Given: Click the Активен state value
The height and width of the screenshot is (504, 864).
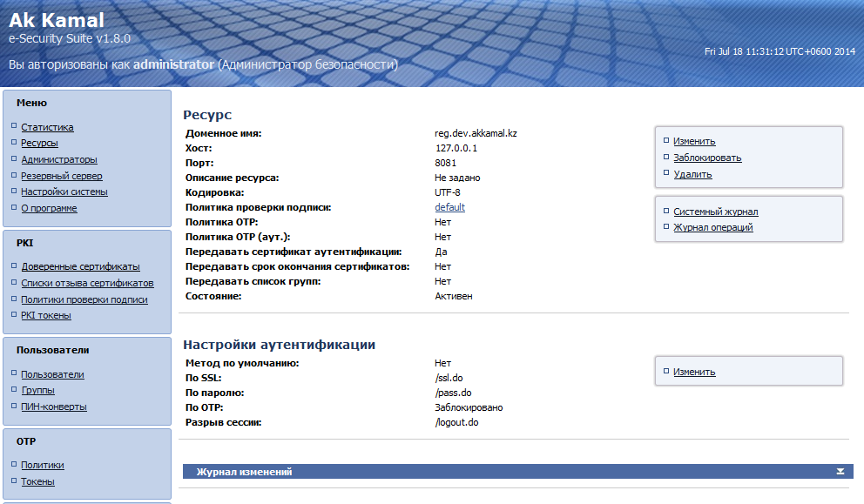Looking at the screenshot, I should click(454, 296).
